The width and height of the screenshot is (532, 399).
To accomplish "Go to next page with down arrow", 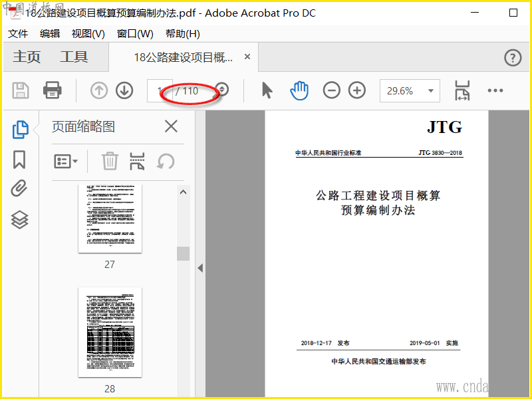I will (x=124, y=90).
